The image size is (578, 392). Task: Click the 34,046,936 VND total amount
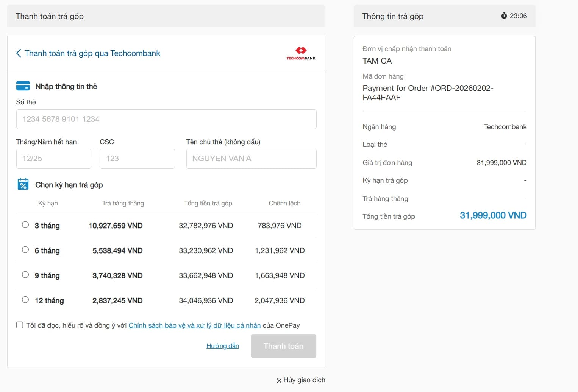206,300
